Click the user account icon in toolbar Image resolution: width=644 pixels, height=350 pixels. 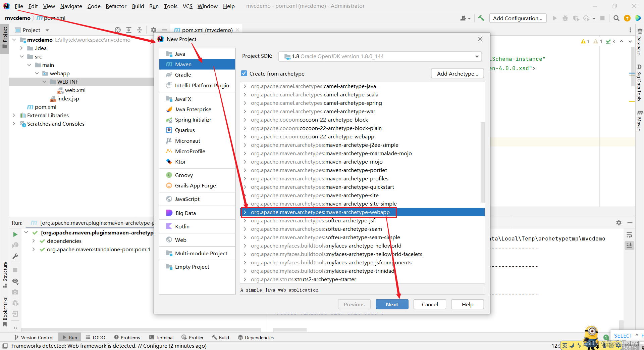coord(465,18)
